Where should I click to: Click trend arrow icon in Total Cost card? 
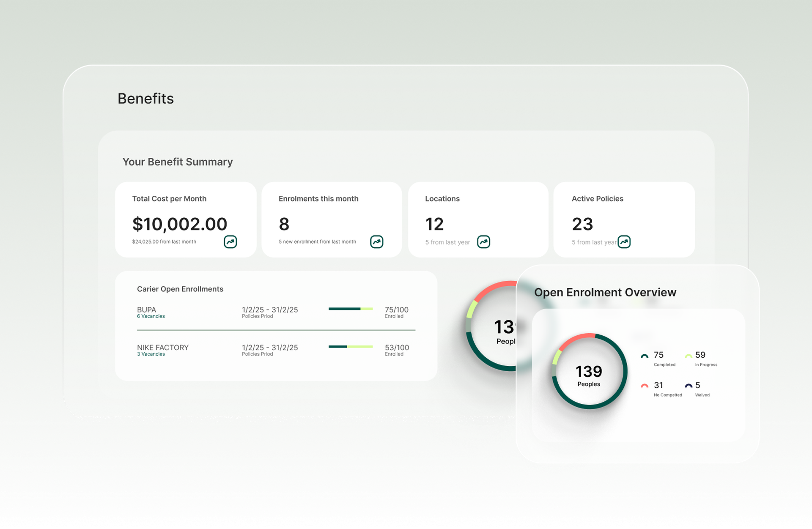(x=230, y=242)
